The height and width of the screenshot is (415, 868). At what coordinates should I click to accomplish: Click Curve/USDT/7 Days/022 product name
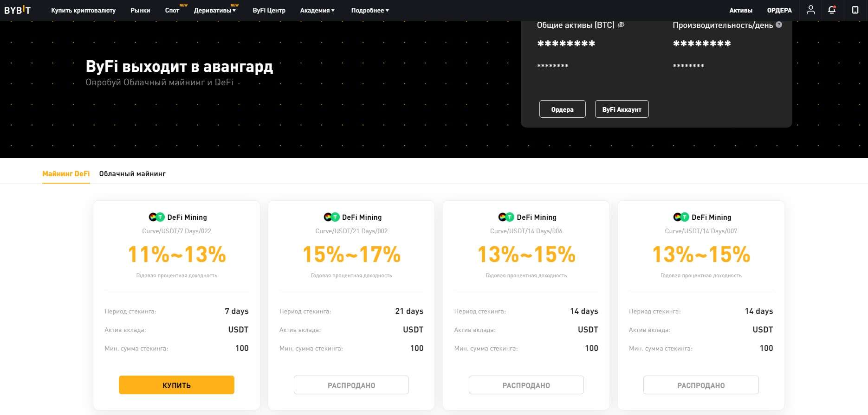point(177,231)
